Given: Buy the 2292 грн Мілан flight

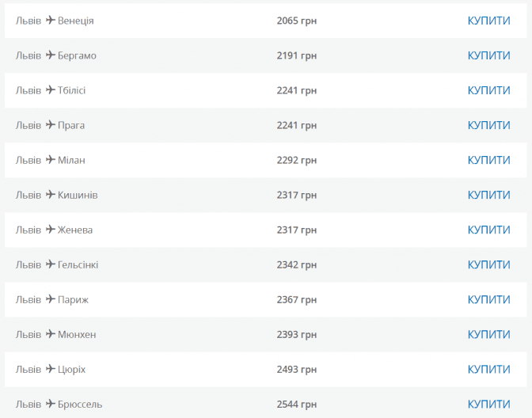Looking at the screenshot, I should pos(488,160).
